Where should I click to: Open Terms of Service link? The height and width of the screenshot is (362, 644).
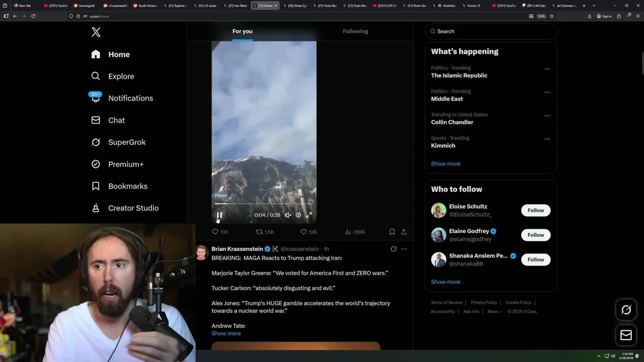click(x=446, y=303)
